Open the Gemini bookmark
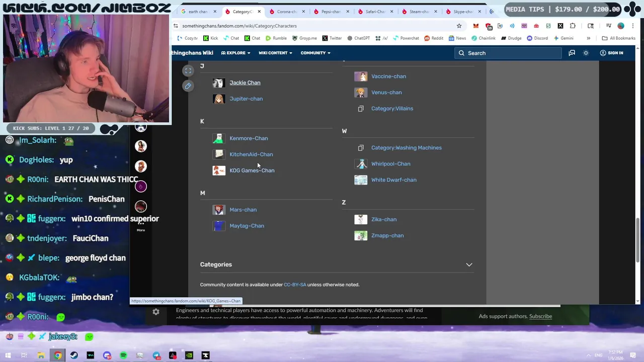The image size is (644, 362). (x=562, y=38)
